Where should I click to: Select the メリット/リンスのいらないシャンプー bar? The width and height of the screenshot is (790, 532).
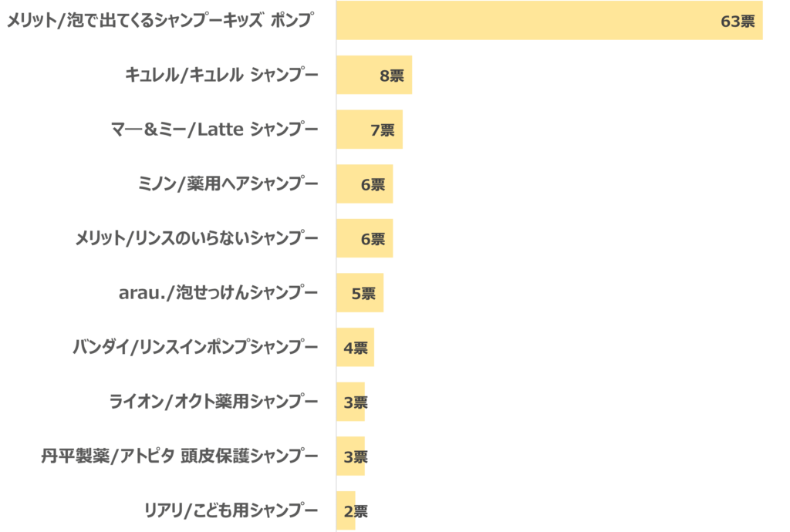point(364,238)
